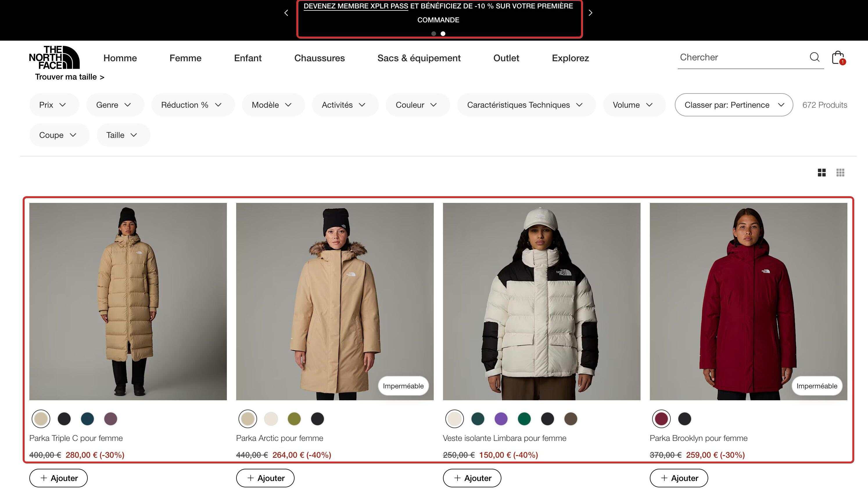Screen dimensions: 868x501
Task: Open the Outlet menu
Action: pyautogui.click(x=506, y=58)
